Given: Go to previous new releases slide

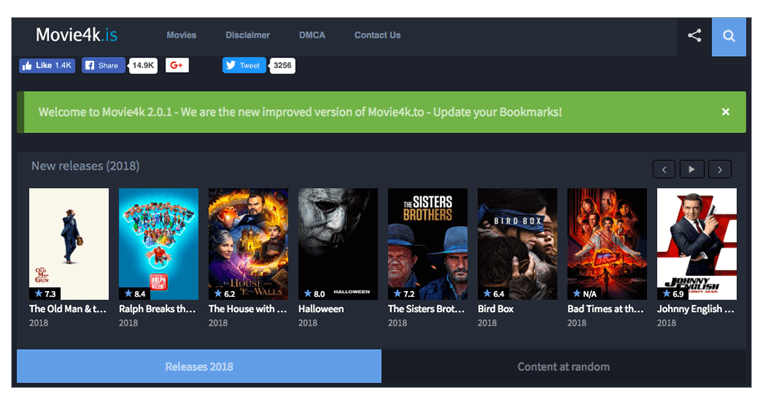Looking at the screenshot, I should pos(664,169).
